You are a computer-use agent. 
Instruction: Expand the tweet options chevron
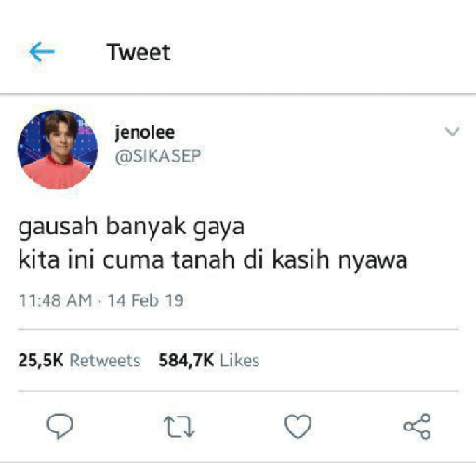pos(452,131)
